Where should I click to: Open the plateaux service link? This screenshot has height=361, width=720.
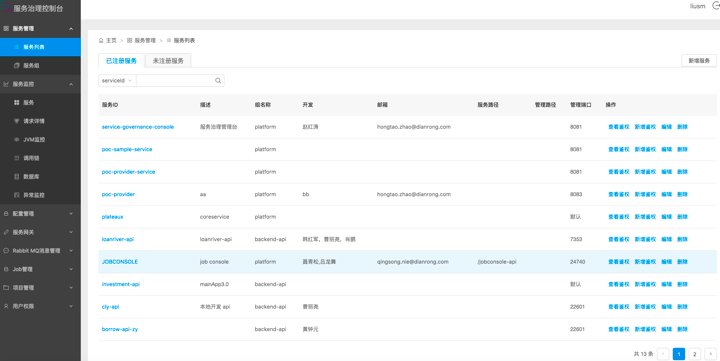[x=112, y=217]
